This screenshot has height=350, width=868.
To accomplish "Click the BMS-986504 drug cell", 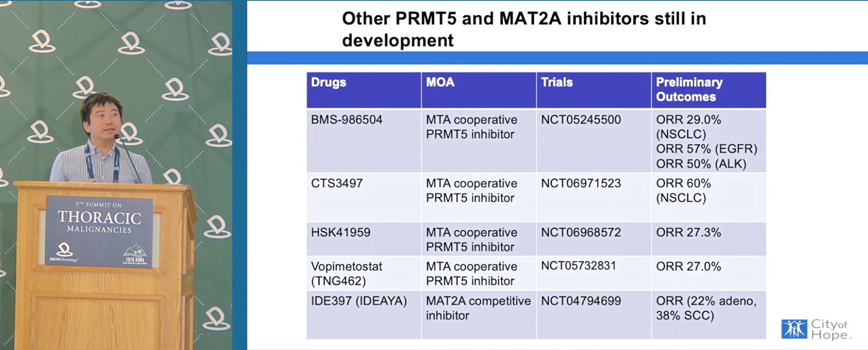I will [364, 141].
